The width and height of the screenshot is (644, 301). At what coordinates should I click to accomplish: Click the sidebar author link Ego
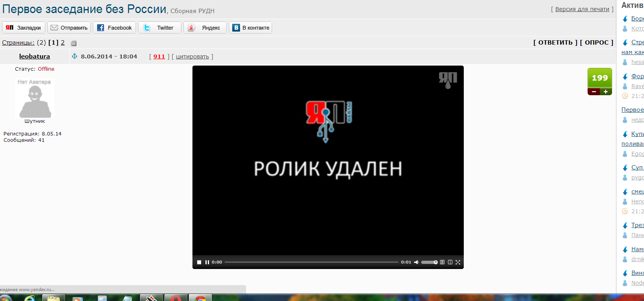point(637,154)
